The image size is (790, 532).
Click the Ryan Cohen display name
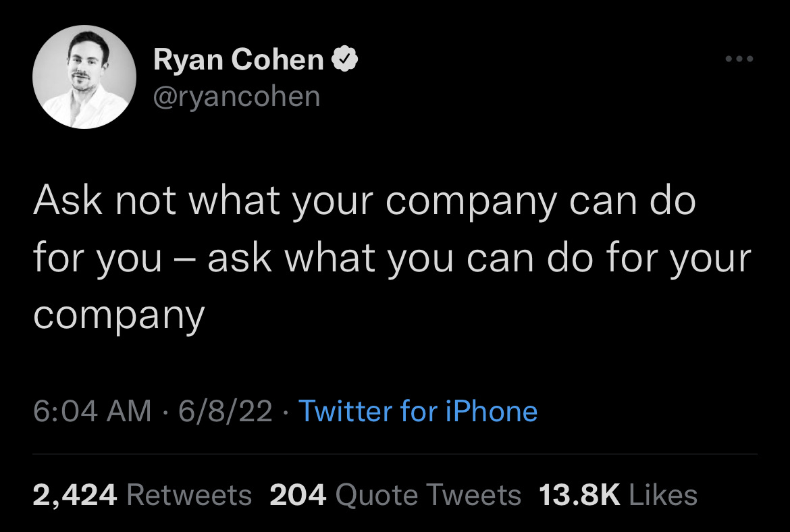[239, 60]
